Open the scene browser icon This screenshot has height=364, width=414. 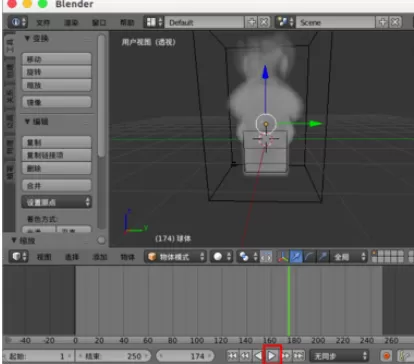pyautogui.click(x=285, y=22)
